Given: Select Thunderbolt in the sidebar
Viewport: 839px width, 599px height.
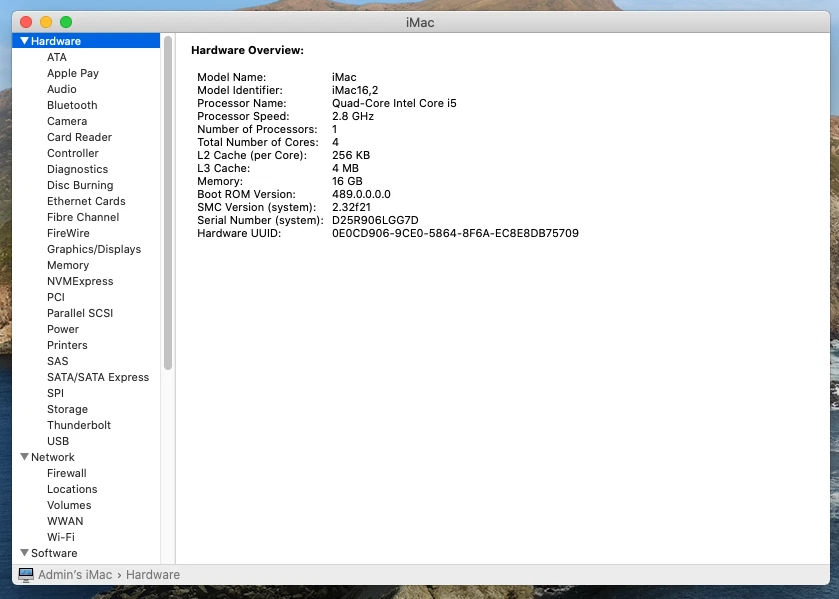Looking at the screenshot, I should coord(78,425).
